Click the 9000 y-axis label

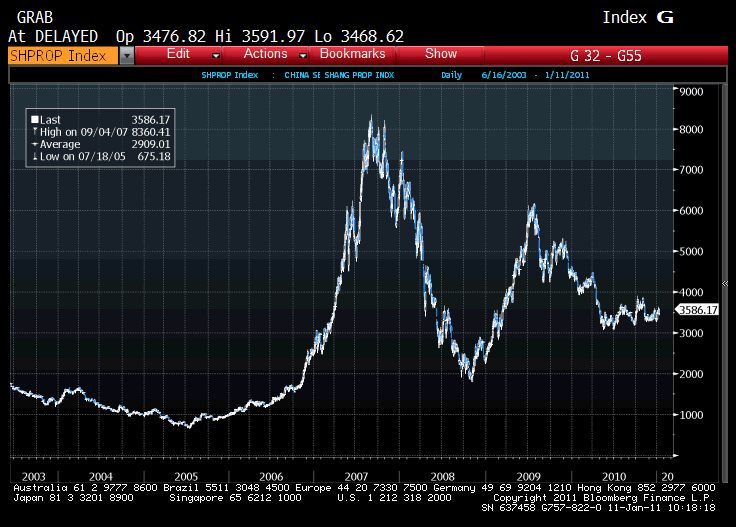pyautogui.click(x=691, y=92)
